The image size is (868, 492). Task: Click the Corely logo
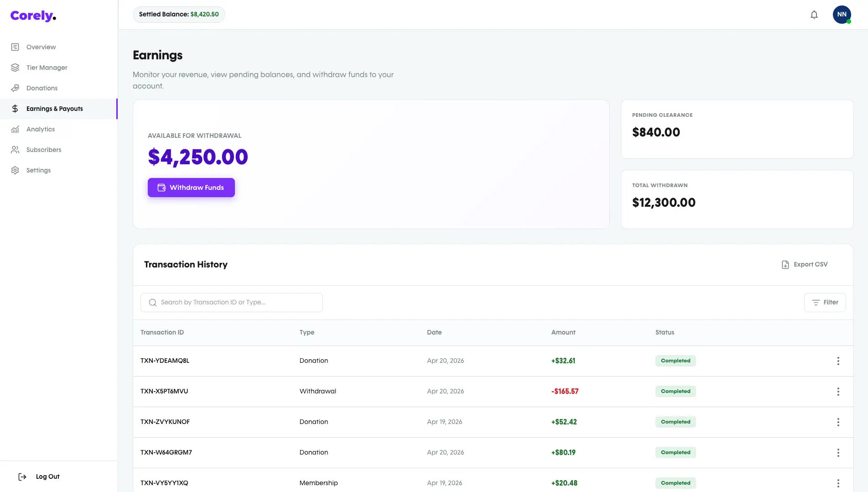pos(33,16)
